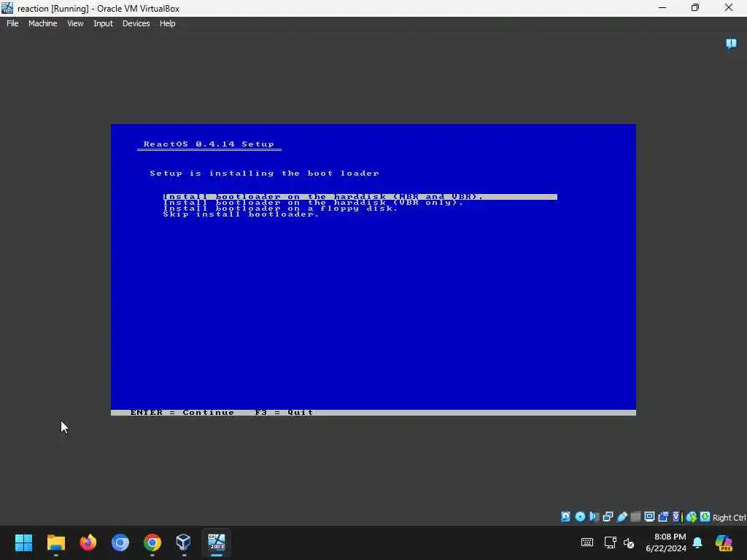Open the Help menu
This screenshot has height=560, width=747.
(x=167, y=23)
